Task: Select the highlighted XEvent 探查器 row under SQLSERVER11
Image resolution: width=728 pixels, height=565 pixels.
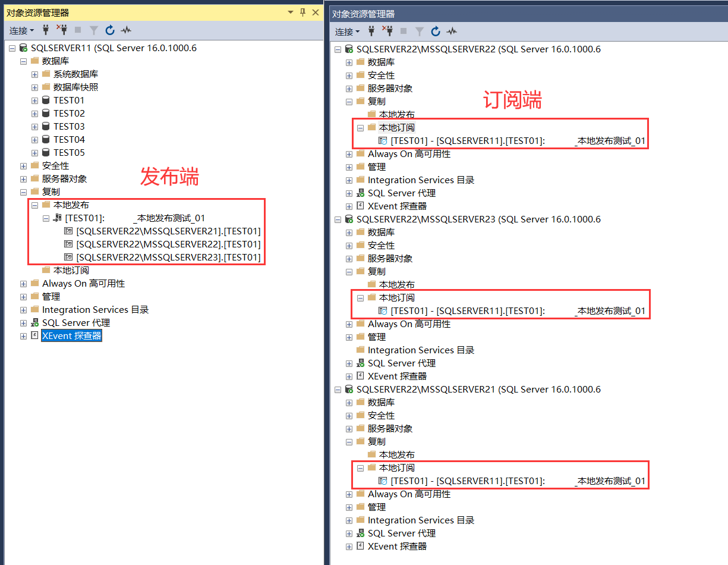Action: [71, 336]
